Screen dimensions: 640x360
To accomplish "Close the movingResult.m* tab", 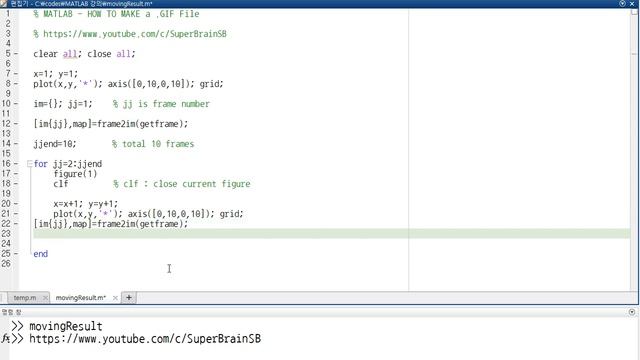I will pos(115,298).
